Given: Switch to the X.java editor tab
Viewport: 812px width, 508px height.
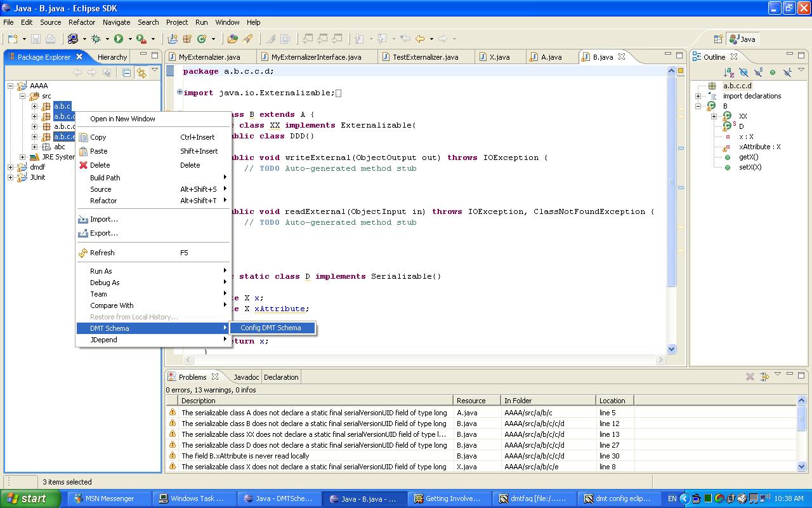Looking at the screenshot, I should pos(499,57).
